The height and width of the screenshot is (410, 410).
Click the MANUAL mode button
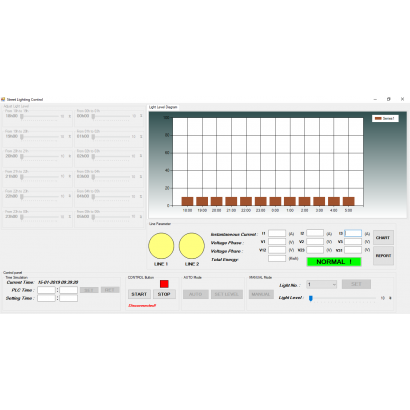point(261,294)
